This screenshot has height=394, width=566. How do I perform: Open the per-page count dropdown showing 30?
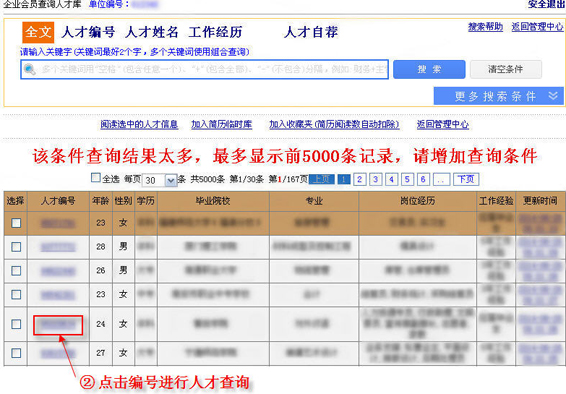160,180
